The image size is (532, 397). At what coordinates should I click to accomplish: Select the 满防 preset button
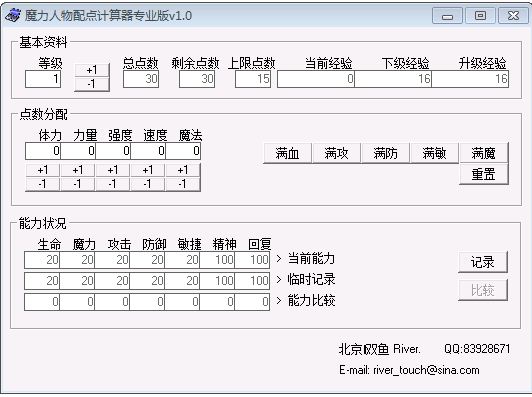[385, 153]
